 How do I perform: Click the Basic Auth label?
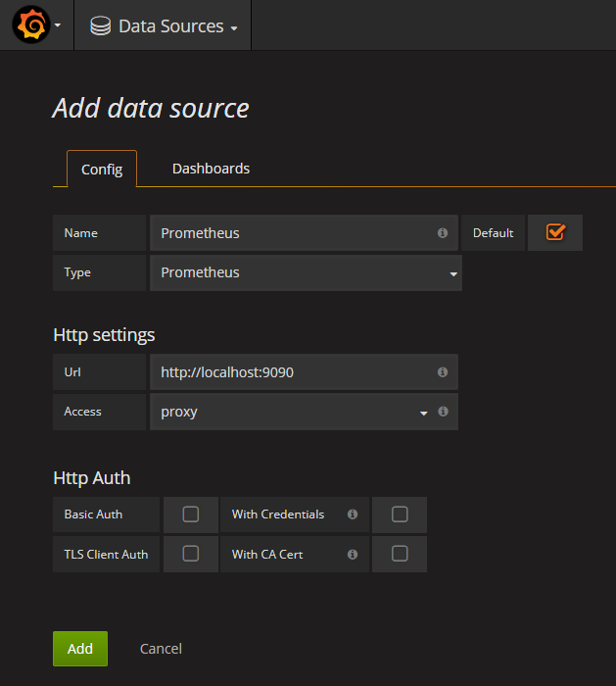(x=106, y=514)
